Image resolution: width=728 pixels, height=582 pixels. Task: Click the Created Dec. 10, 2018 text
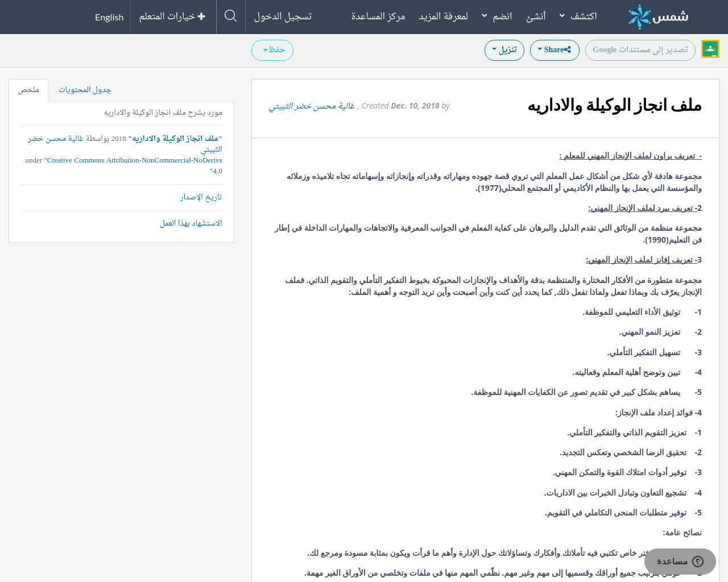pyautogui.click(x=400, y=106)
